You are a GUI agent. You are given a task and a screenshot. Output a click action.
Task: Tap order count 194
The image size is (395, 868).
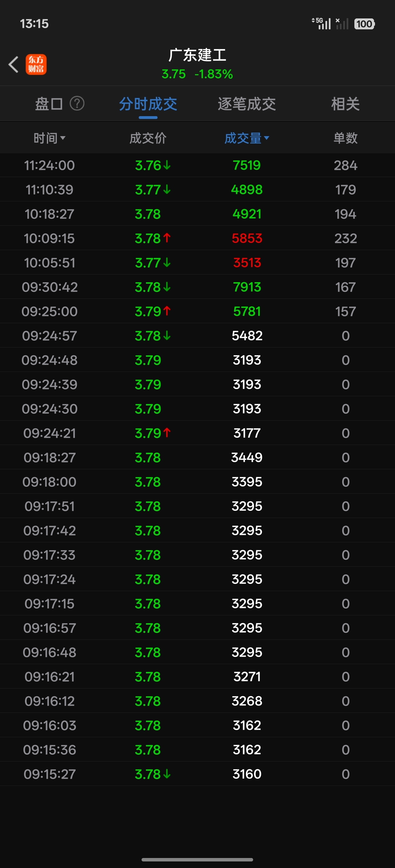tap(345, 214)
